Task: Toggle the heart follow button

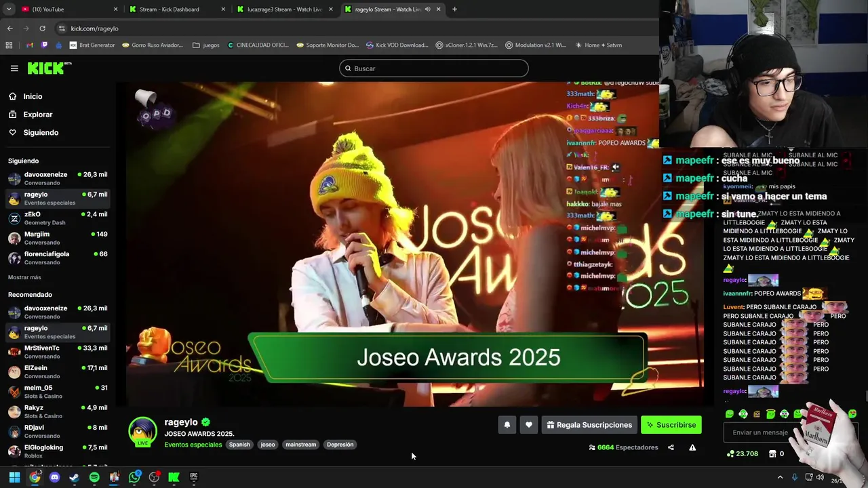Action: click(529, 425)
